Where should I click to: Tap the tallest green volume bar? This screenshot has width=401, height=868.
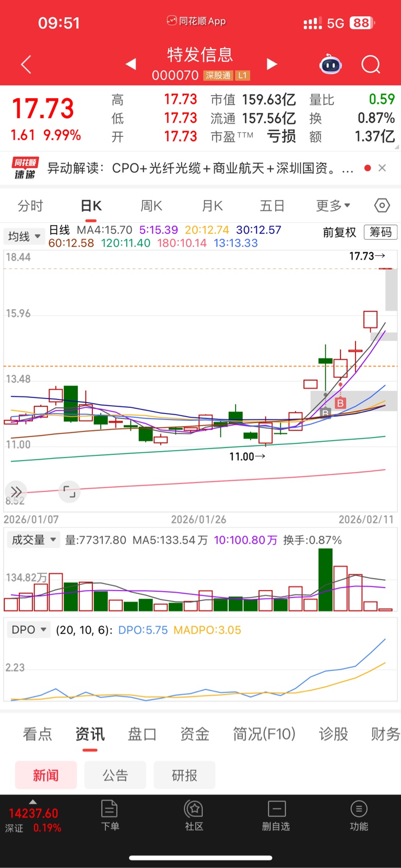[325, 580]
